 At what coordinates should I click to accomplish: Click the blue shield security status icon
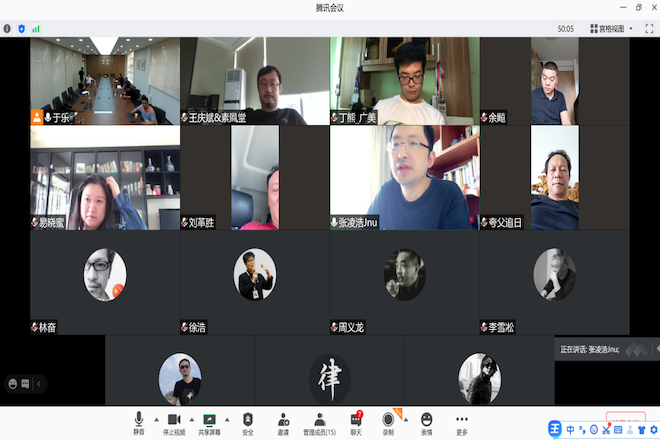[x=21, y=29]
